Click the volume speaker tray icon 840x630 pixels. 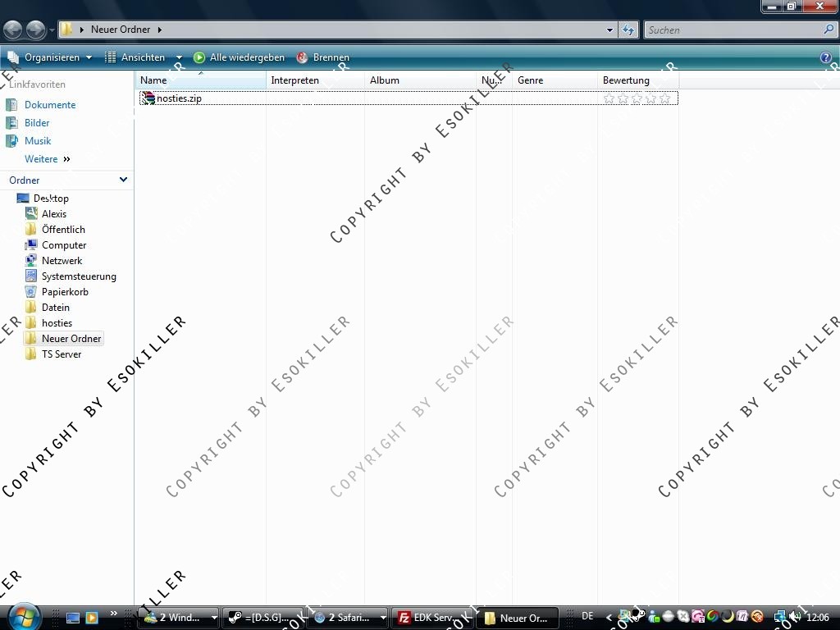794,617
